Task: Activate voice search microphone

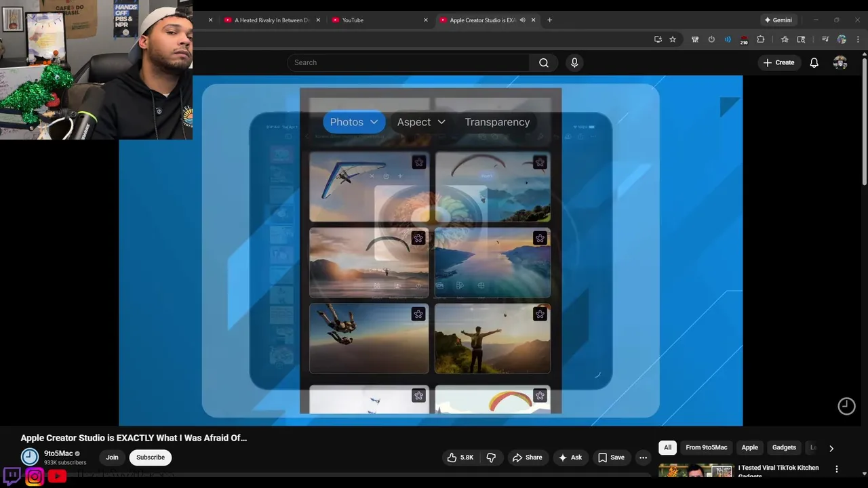Action: [574, 62]
